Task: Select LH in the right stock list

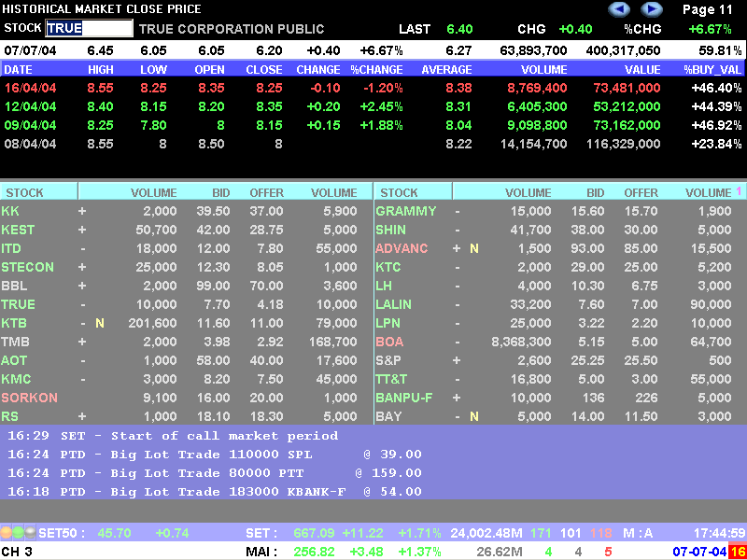Action: 383,286
